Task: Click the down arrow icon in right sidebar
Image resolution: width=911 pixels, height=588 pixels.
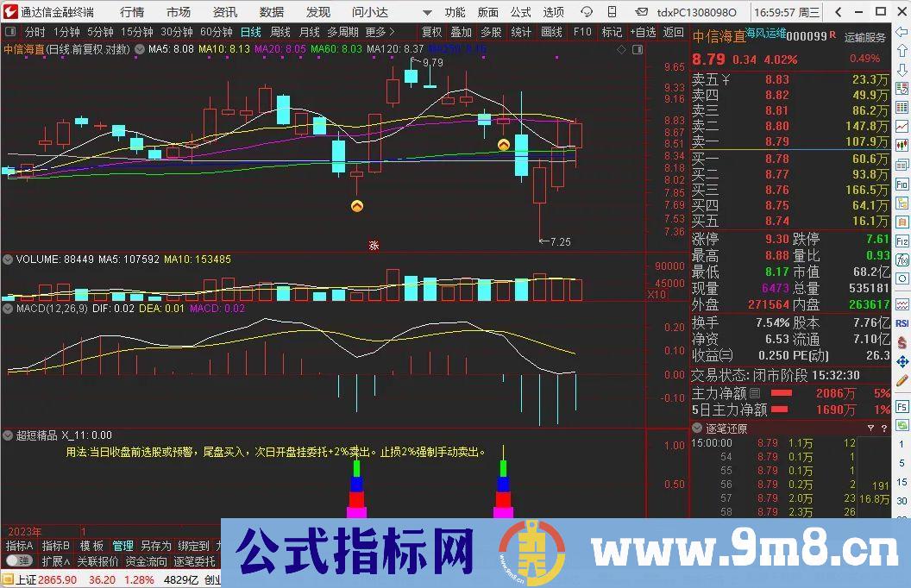Action: click(902, 70)
